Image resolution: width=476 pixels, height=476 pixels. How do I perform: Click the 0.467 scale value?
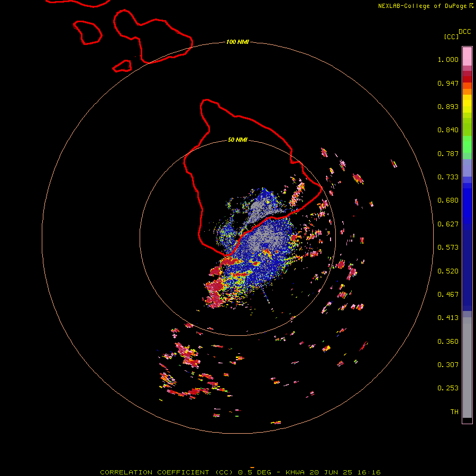click(x=448, y=295)
